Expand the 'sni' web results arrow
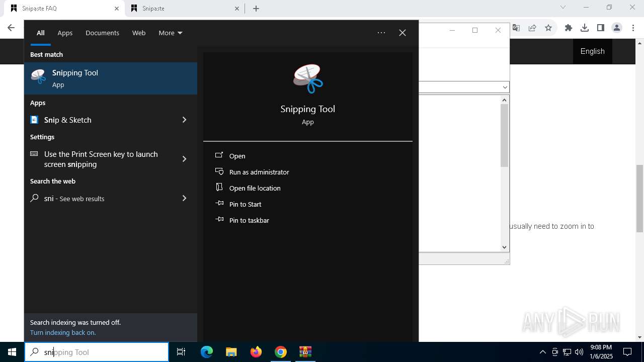644x362 pixels. tap(184, 198)
